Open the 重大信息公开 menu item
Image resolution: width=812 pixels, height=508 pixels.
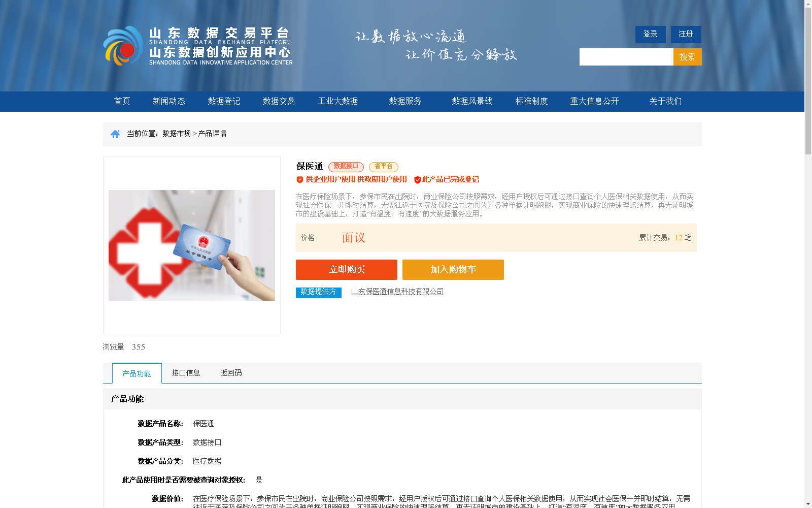coord(595,101)
